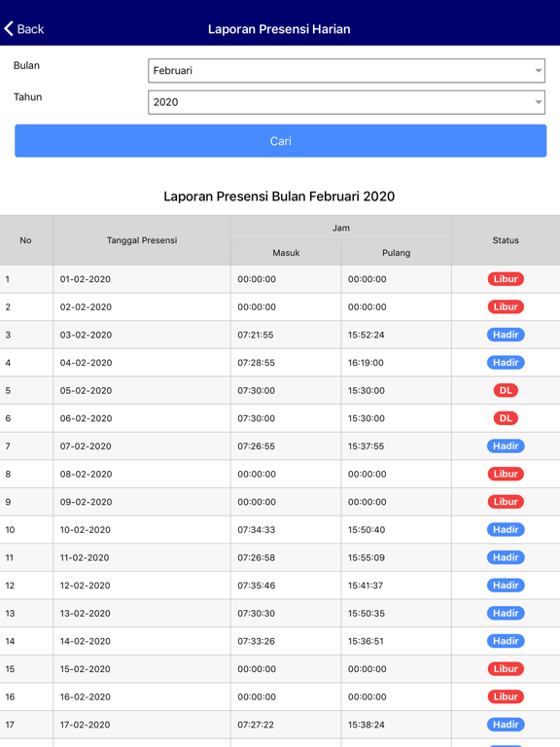Tap the Back chevron icon
560x747 pixels.
tap(9, 28)
